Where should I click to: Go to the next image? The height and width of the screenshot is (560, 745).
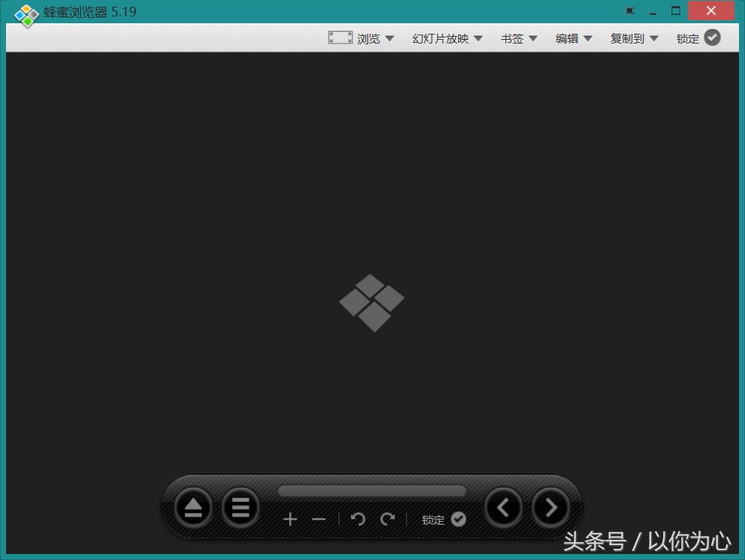pos(550,507)
